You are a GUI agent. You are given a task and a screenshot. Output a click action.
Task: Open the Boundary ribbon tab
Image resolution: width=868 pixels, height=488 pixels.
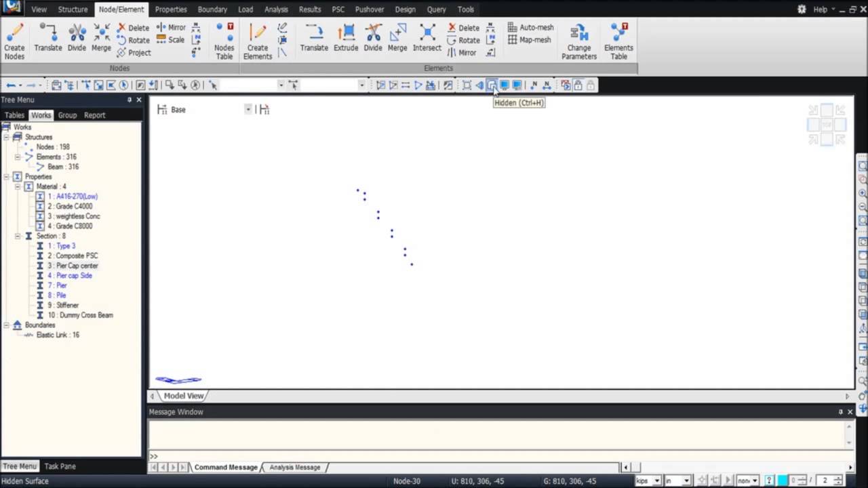tap(212, 9)
